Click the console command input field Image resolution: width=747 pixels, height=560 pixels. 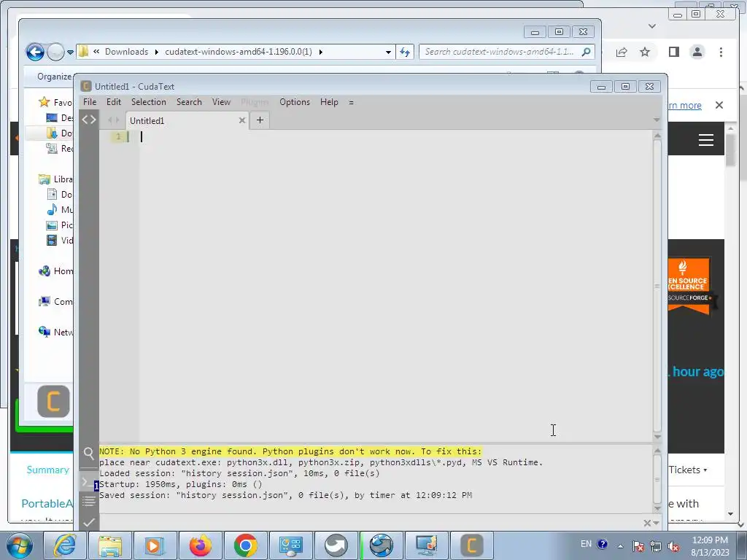[369, 523]
